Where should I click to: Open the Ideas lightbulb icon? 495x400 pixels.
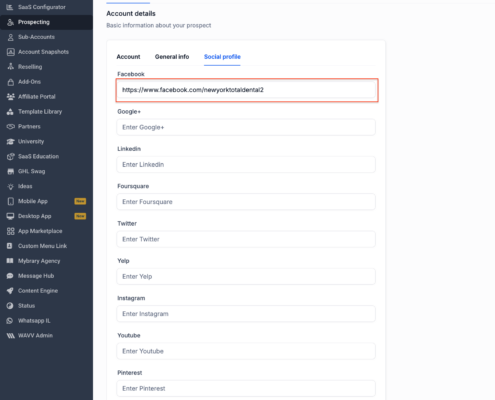pos(11,186)
